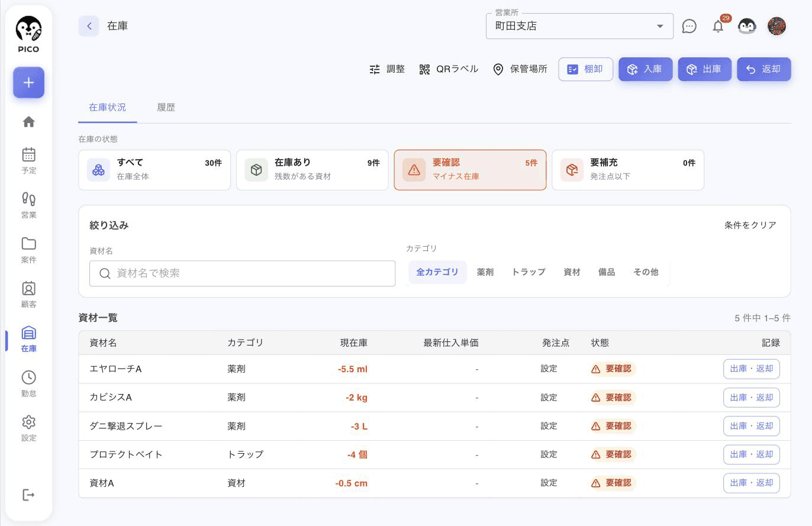Open 調整 adjustment sliders option
The height and width of the screenshot is (526, 812).
tap(387, 69)
